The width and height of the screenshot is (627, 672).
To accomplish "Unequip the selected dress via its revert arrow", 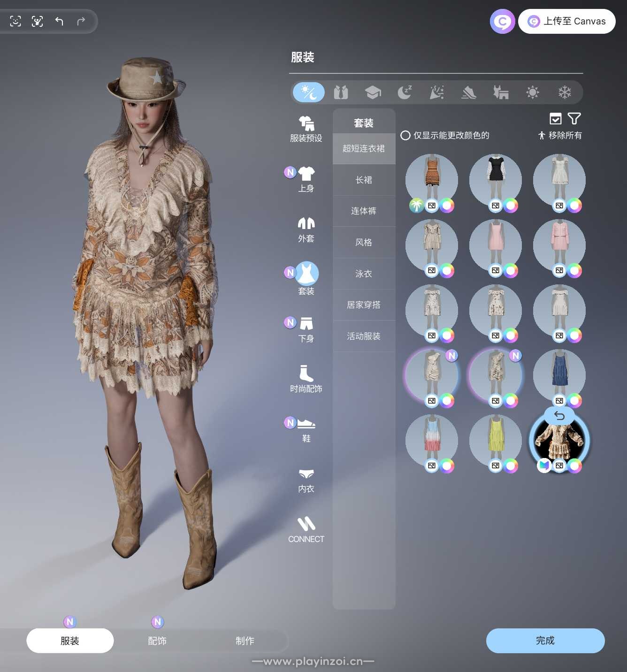I will (559, 416).
